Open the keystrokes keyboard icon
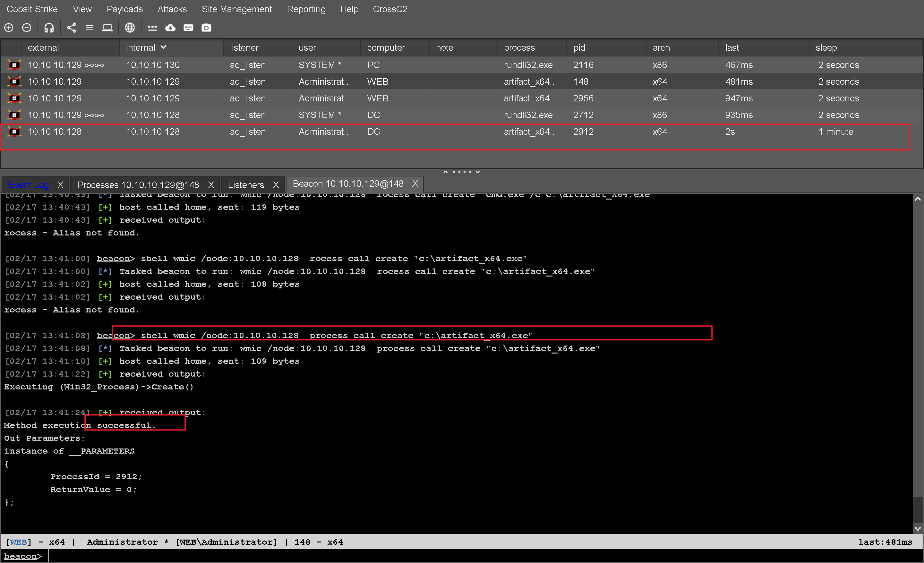This screenshot has height=563, width=924. [x=188, y=28]
